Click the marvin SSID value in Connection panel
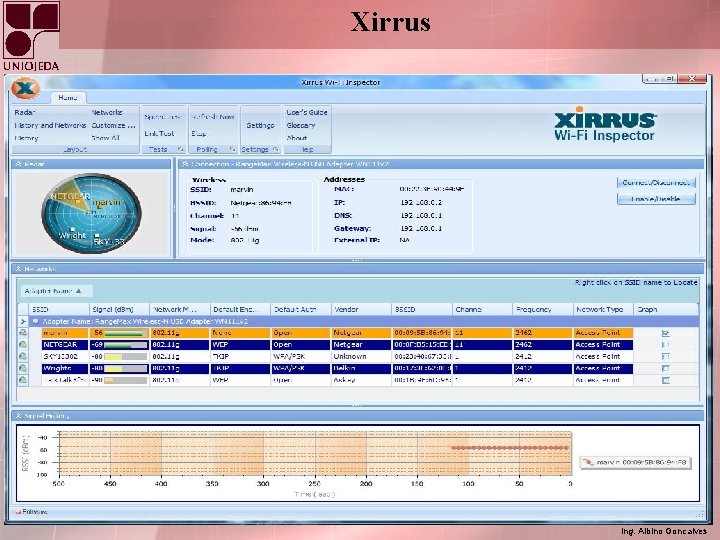The width and height of the screenshot is (720, 540). pyautogui.click(x=242, y=189)
